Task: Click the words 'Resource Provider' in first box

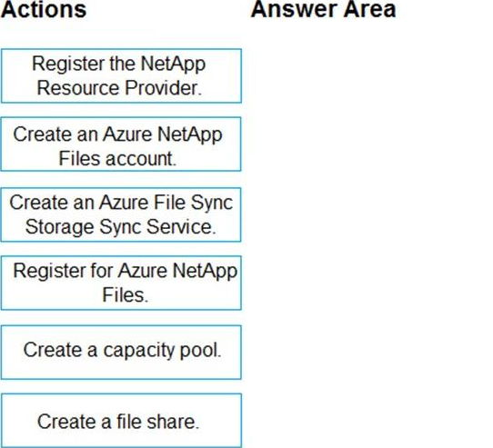Action: [119, 87]
